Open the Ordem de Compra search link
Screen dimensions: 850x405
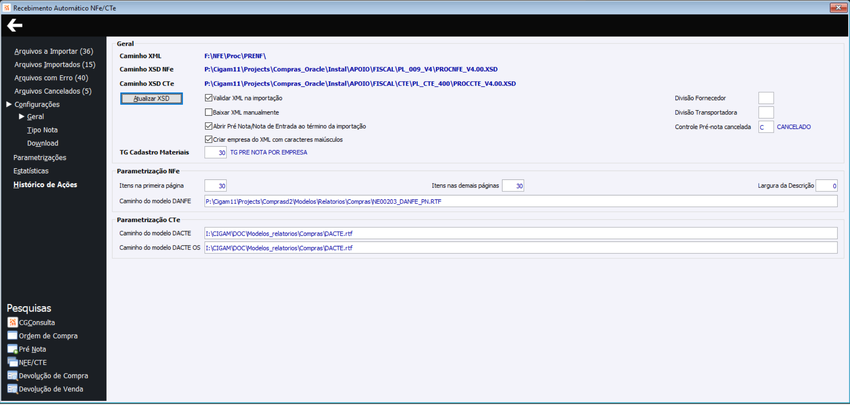pos(48,336)
